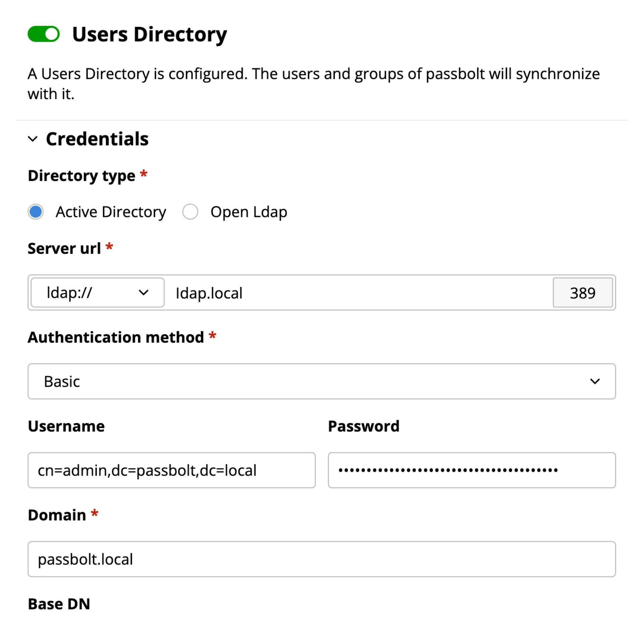Expand the Basic authentication selector chevron
644x644 pixels.
click(x=596, y=381)
